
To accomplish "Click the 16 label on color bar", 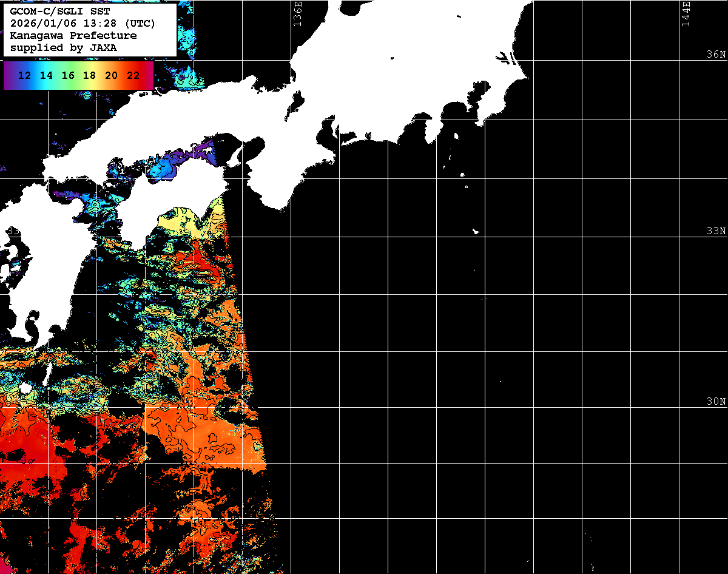I will click(68, 75).
